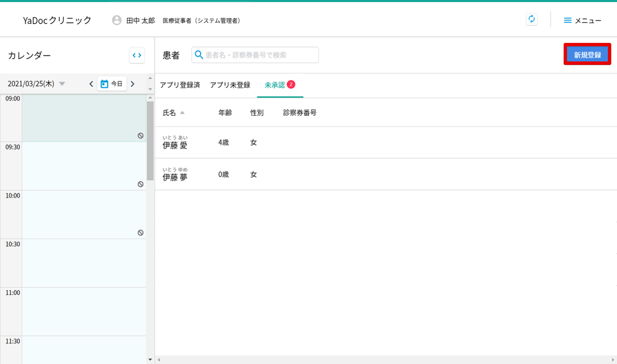Click the 診察券番号 column header

pyautogui.click(x=300, y=113)
